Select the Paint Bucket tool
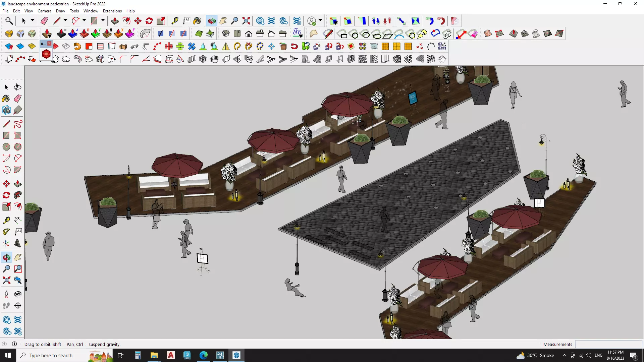 coord(197,21)
